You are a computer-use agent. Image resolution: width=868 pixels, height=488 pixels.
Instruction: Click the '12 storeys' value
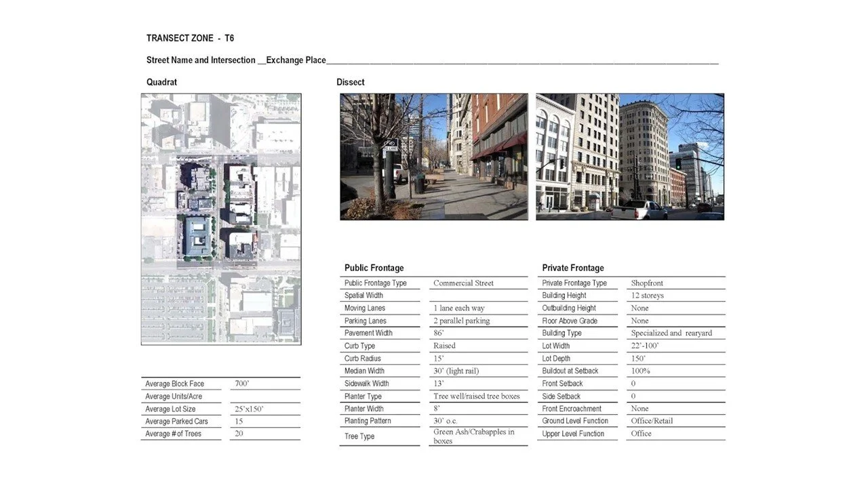point(648,296)
